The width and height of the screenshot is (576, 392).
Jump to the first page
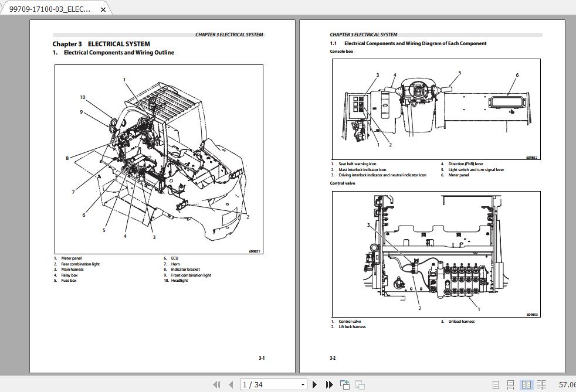[217, 384]
